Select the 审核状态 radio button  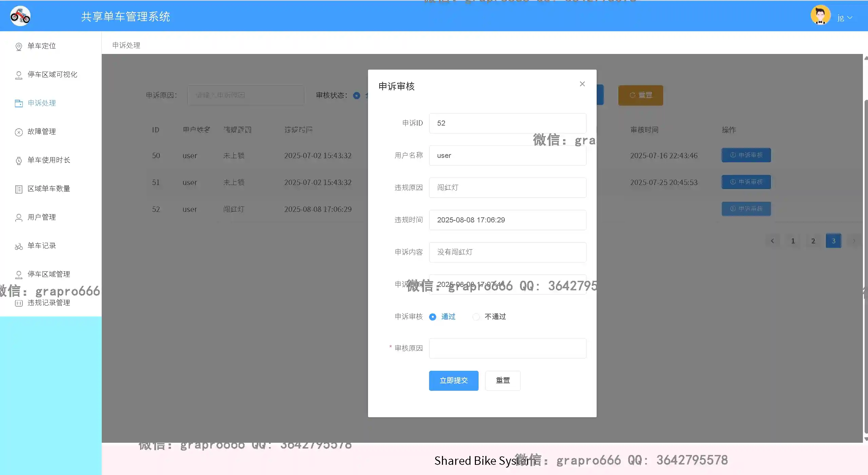point(356,96)
